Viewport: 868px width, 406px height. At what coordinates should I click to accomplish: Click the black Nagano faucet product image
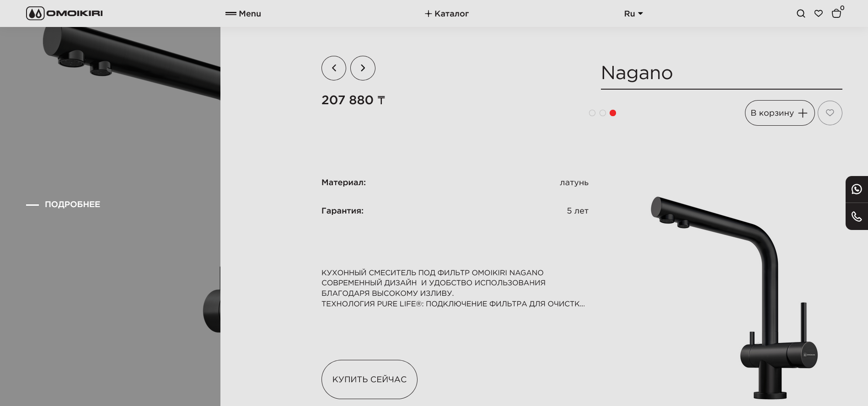(734, 297)
